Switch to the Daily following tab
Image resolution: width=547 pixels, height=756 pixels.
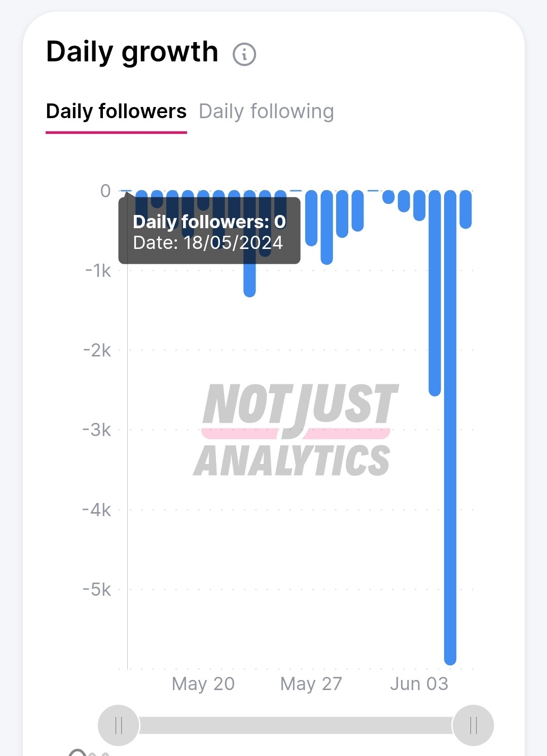tap(266, 111)
